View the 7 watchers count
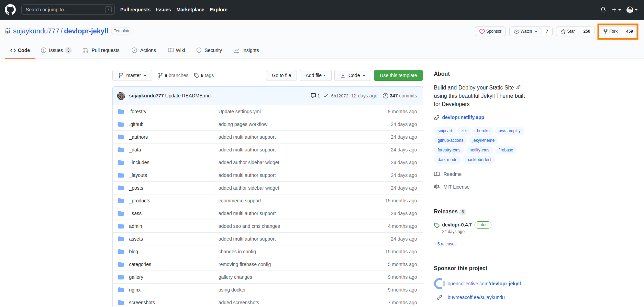Viewport: 644px width, 307px height. point(547,31)
